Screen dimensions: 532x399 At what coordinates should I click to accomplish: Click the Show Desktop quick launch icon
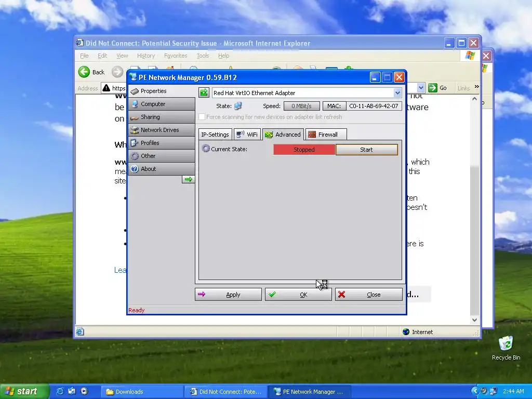pos(72,392)
